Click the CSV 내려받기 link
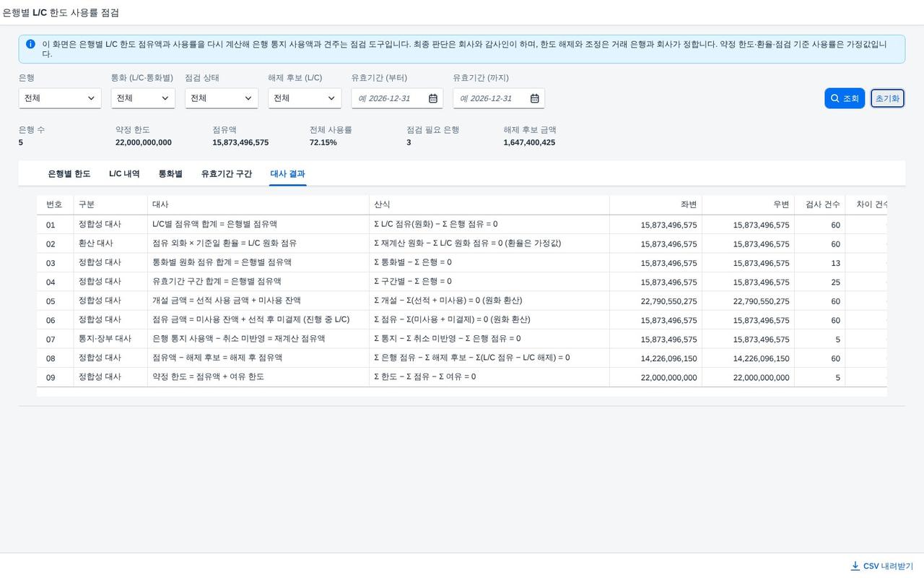 coord(881,566)
